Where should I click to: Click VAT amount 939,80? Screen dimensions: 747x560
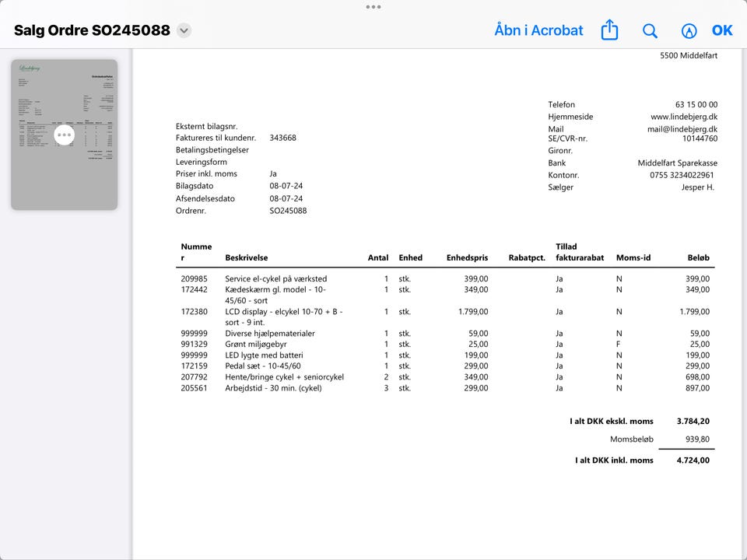pos(697,439)
